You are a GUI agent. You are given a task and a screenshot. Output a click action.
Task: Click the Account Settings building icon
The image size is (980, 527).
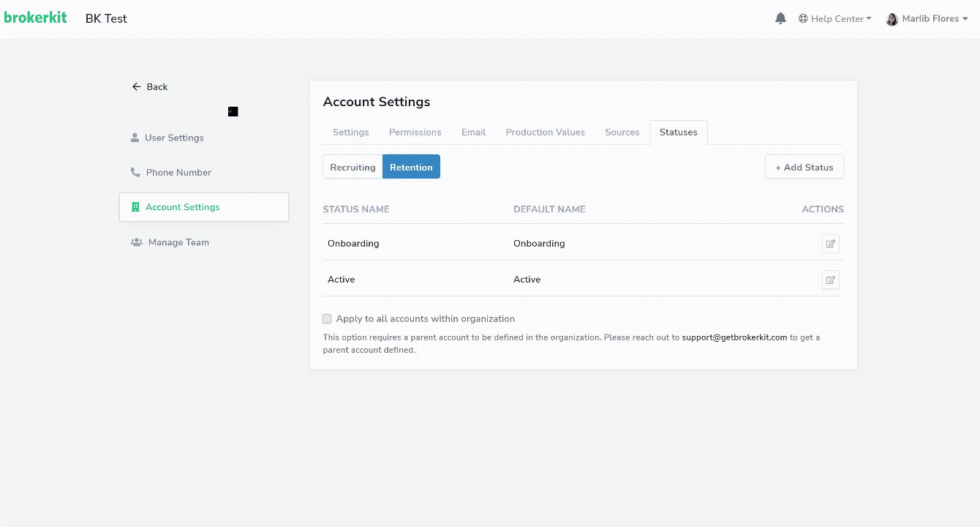click(135, 206)
